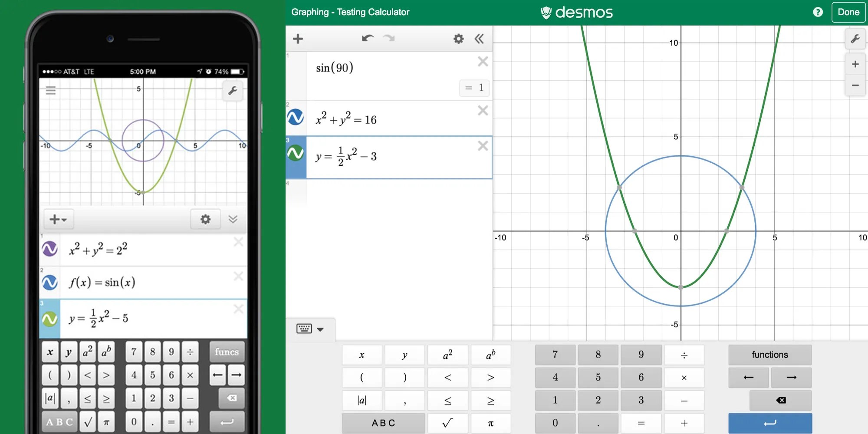
Task: Tap the phone keypad right arrow key
Action: [x=237, y=375]
